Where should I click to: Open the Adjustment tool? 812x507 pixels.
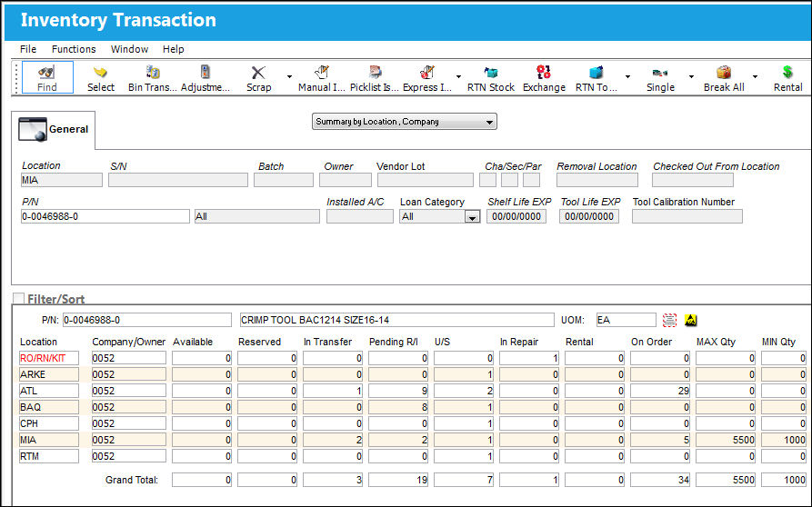tap(206, 77)
